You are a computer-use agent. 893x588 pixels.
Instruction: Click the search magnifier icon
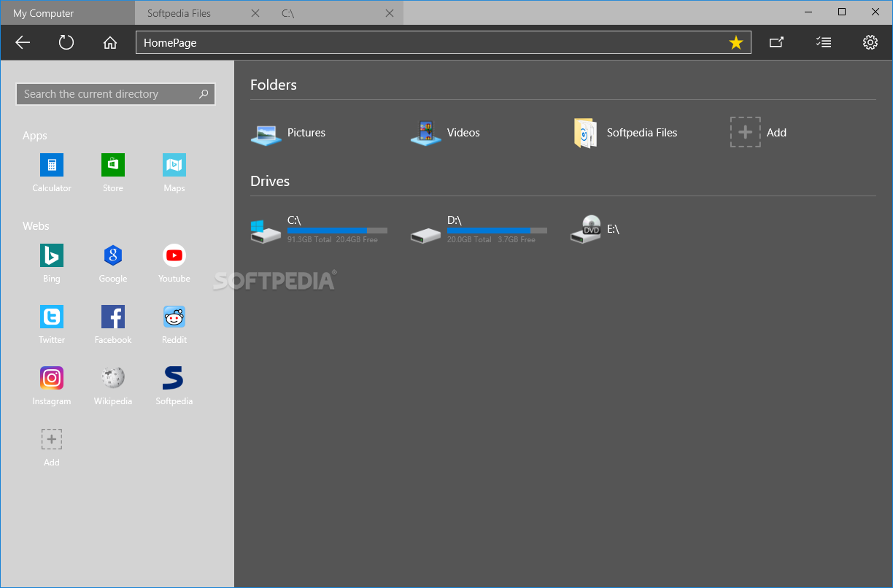point(204,94)
